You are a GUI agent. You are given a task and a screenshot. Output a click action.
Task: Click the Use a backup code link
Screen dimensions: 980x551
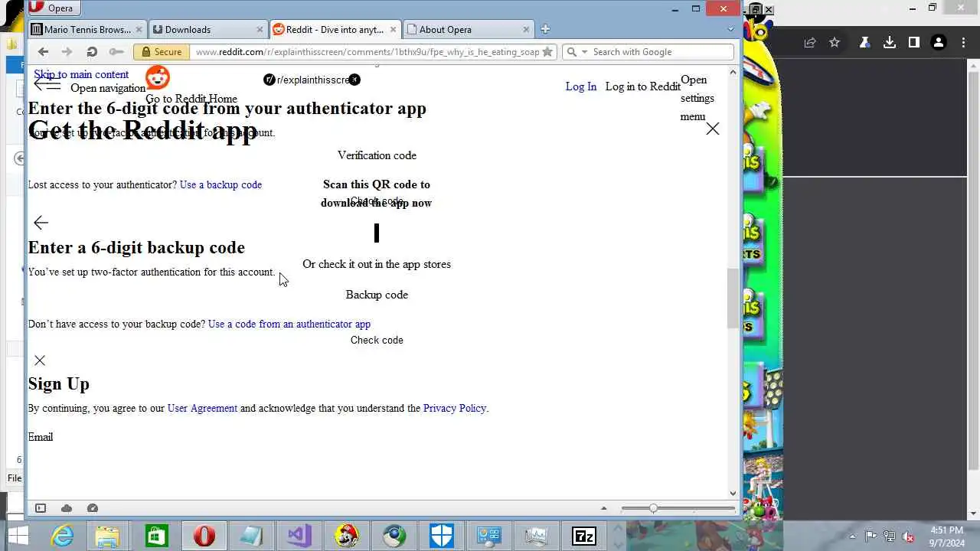[x=220, y=184]
